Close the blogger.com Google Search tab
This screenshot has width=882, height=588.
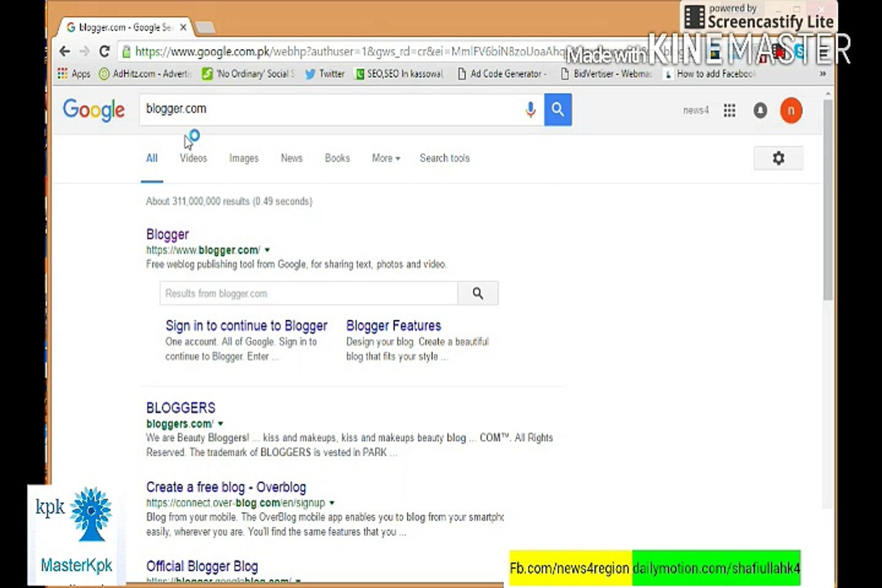[183, 27]
